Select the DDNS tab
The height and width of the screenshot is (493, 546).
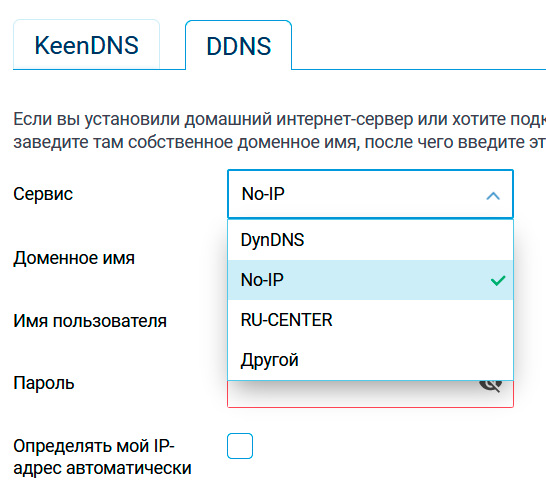239,46
